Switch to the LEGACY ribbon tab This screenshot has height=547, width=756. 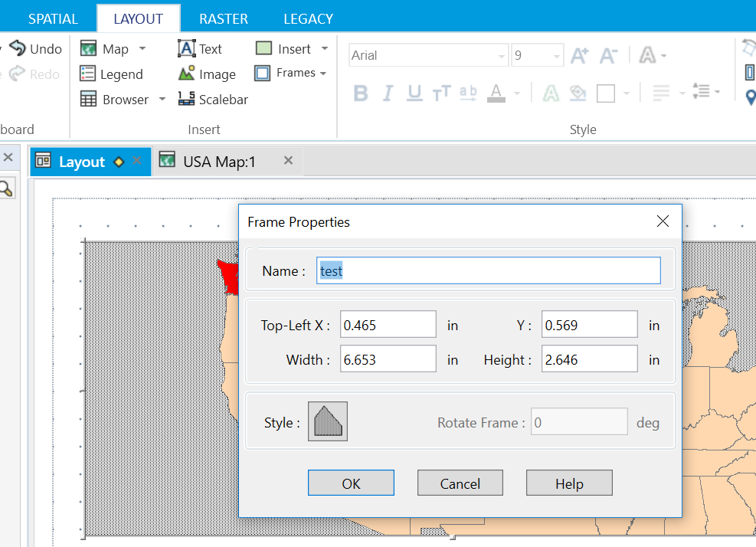(308, 19)
